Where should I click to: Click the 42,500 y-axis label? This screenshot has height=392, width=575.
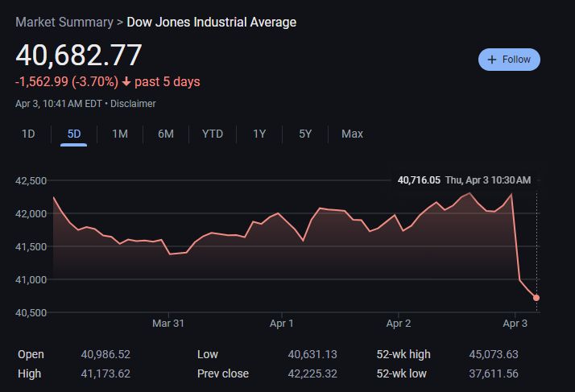31,181
